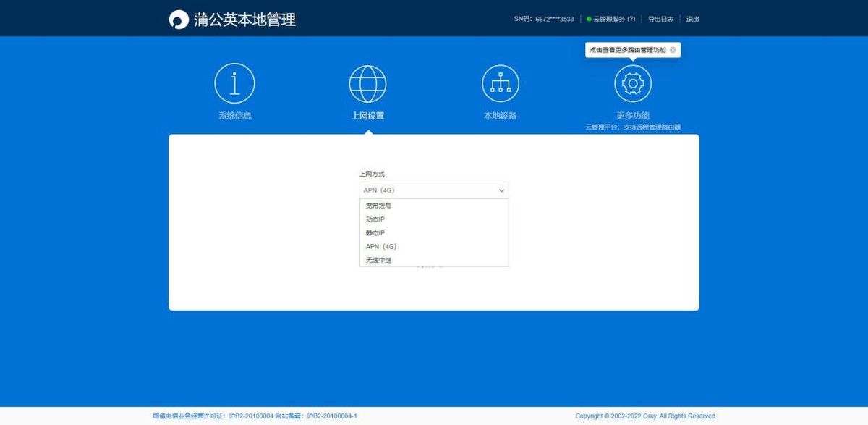Open the 本地设备 network tree icon
This screenshot has width=868, height=425.
[x=501, y=83]
